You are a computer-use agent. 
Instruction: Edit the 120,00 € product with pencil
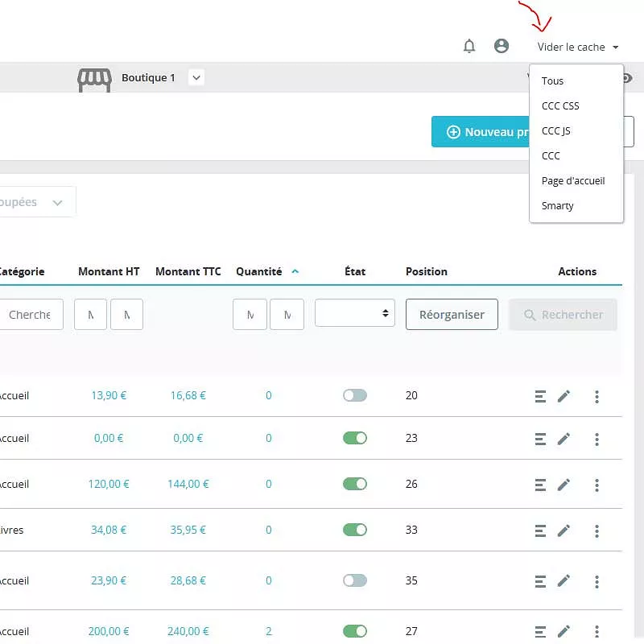(x=563, y=485)
